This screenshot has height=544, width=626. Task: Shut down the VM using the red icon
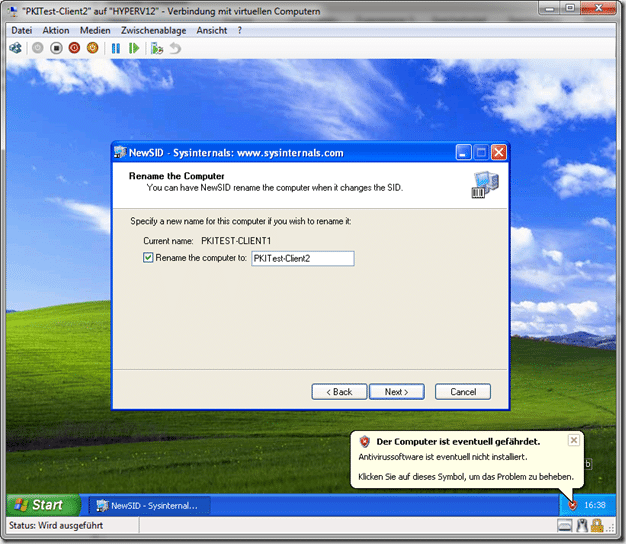(74, 48)
